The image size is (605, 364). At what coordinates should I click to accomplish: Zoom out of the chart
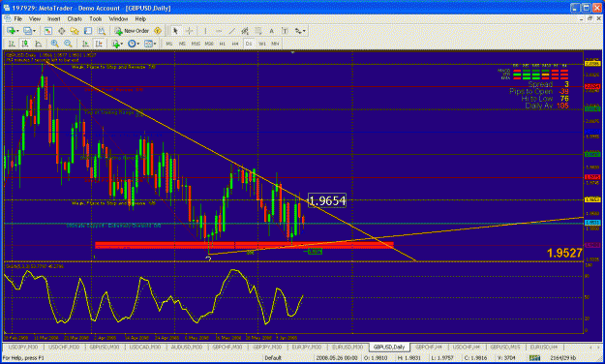68,44
